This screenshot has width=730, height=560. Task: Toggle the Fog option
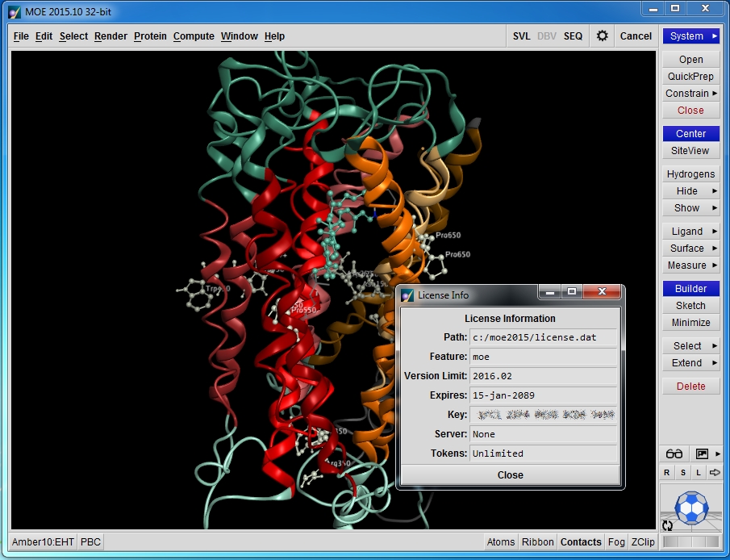point(616,541)
